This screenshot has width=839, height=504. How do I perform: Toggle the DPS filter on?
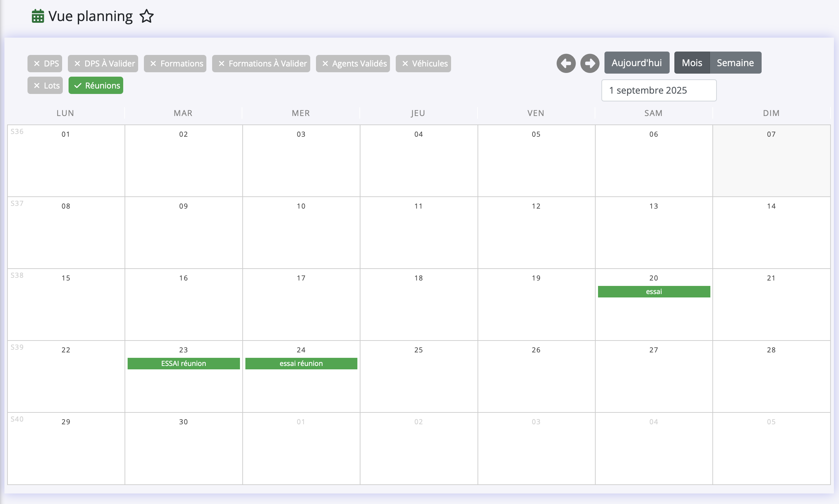45,63
